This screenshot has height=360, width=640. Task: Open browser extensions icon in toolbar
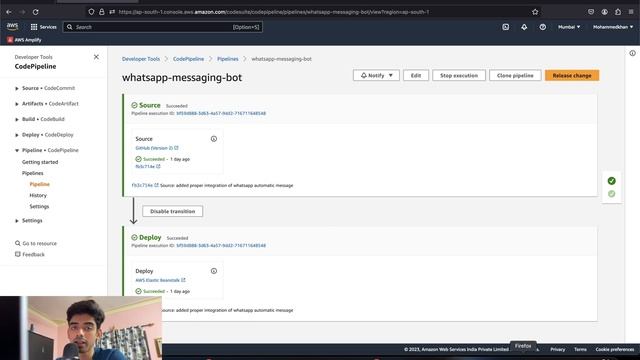[618, 12]
